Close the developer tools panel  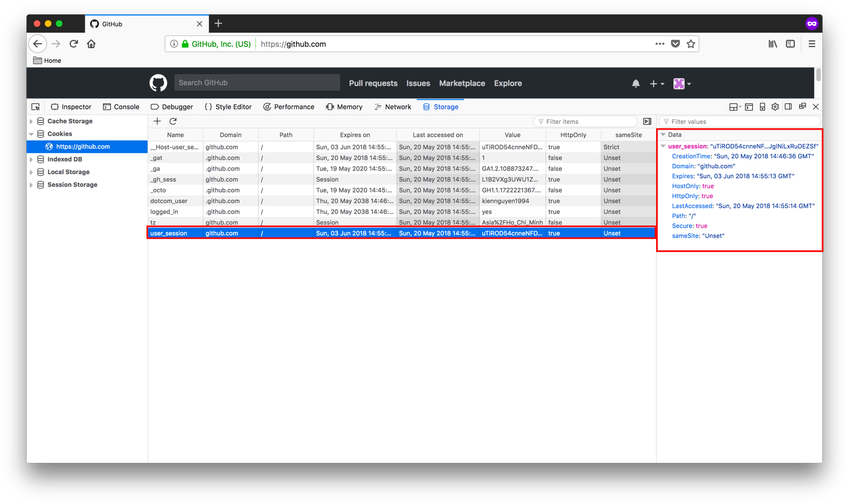pos(816,107)
